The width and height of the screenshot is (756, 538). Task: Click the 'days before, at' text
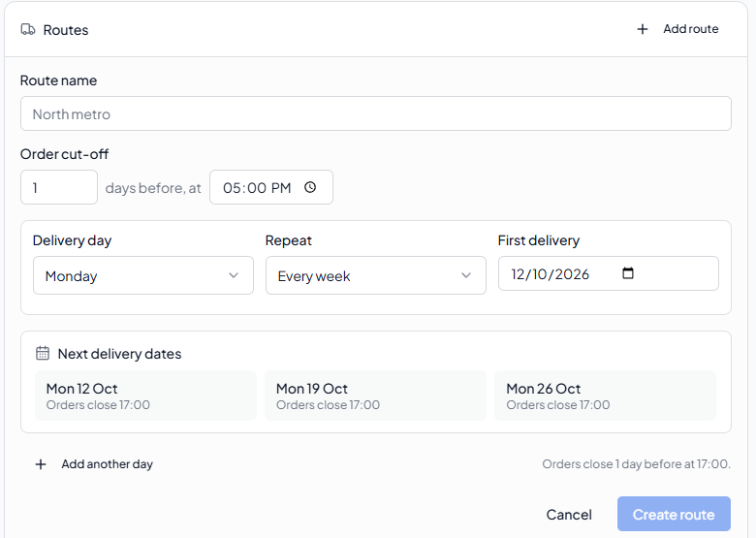pyautogui.click(x=153, y=188)
